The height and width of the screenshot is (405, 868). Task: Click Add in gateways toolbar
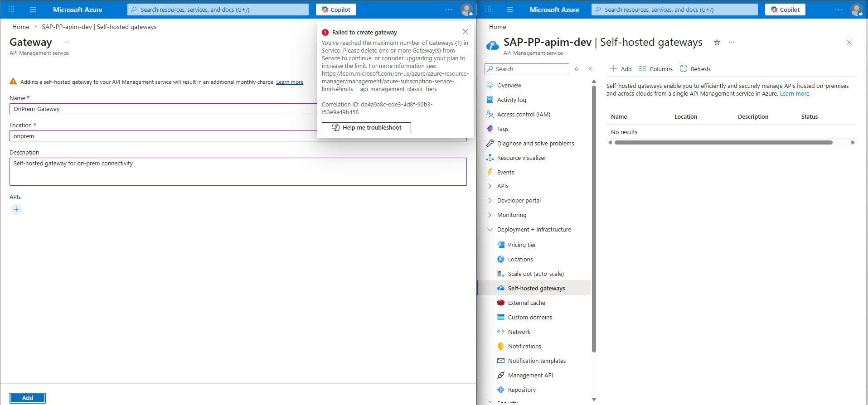(621, 69)
